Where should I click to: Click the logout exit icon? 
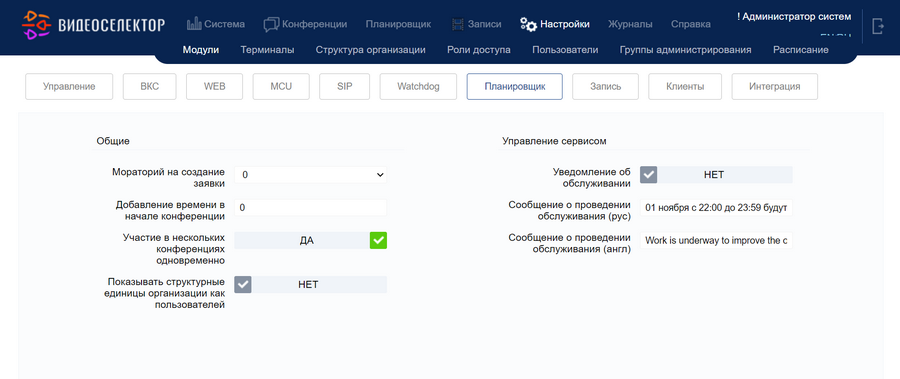[x=878, y=26]
